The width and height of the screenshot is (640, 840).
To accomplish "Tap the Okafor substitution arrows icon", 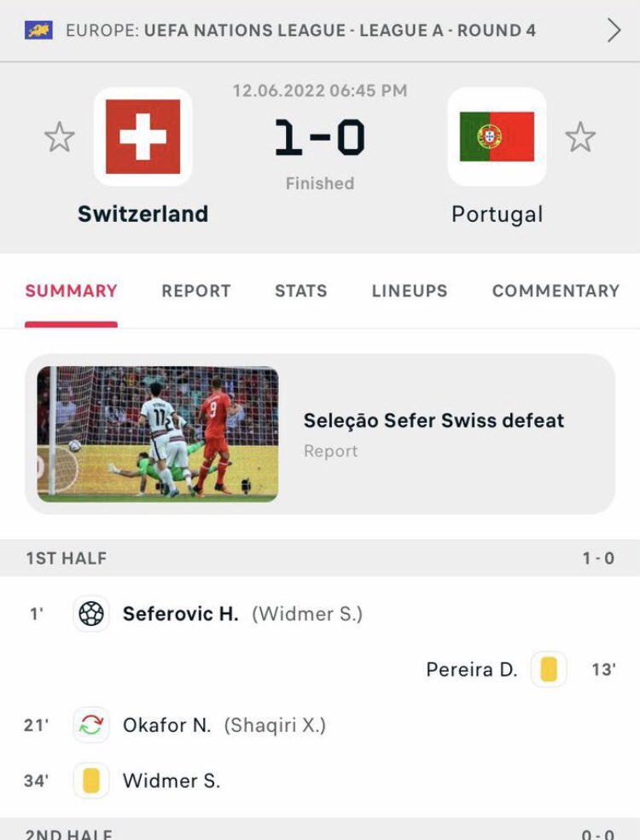I will [91, 725].
